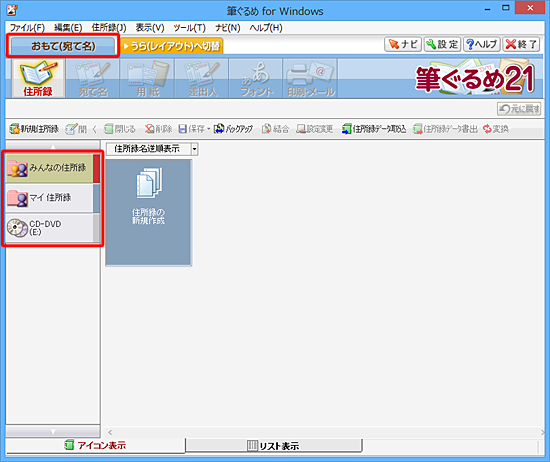Switch to アイコン表示 view
Viewport: 550px width, 462px height.
click(95, 446)
